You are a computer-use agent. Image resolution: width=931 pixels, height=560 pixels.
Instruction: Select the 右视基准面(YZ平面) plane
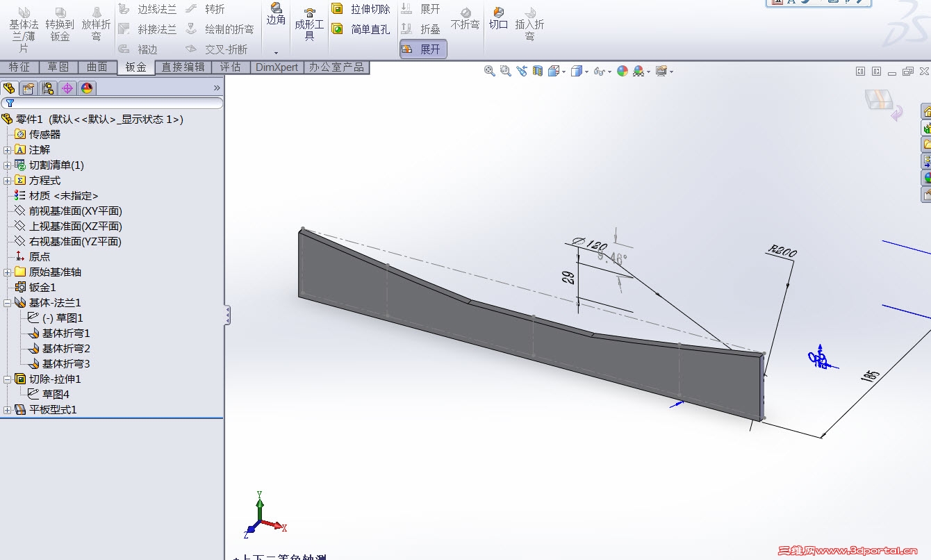pyautogui.click(x=68, y=242)
